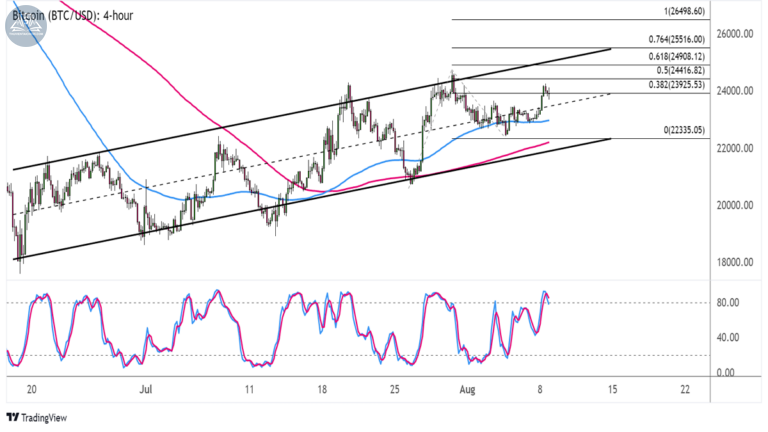The image size is (768, 432).
Task: Click the 20 date label on time axis
Action: point(31,389)
